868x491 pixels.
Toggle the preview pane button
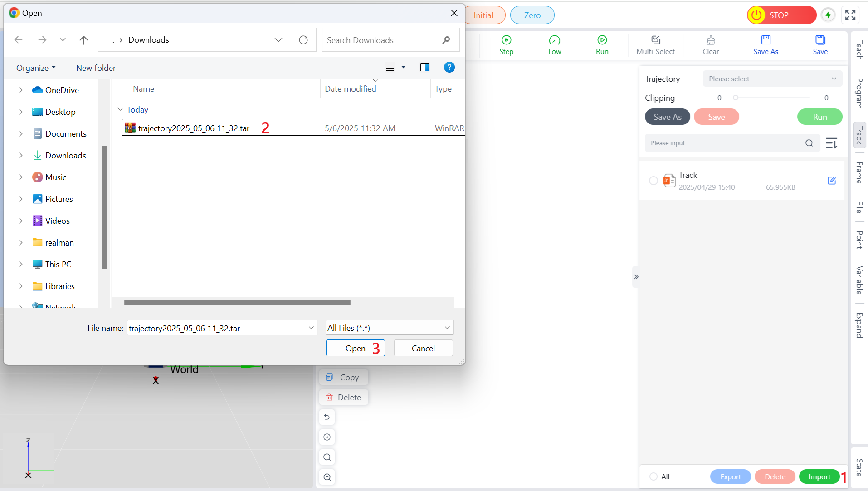(x=424, y=68)
